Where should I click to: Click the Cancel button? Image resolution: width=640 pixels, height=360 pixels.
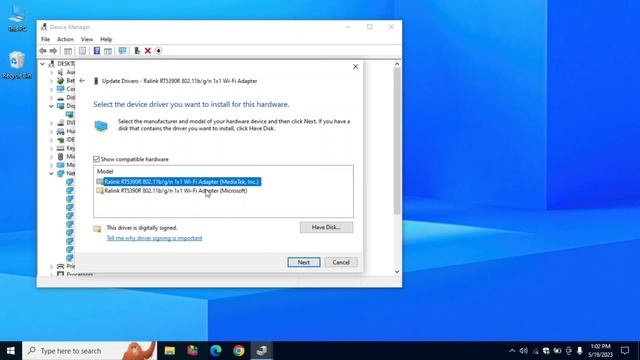click(x=341, y=262)
